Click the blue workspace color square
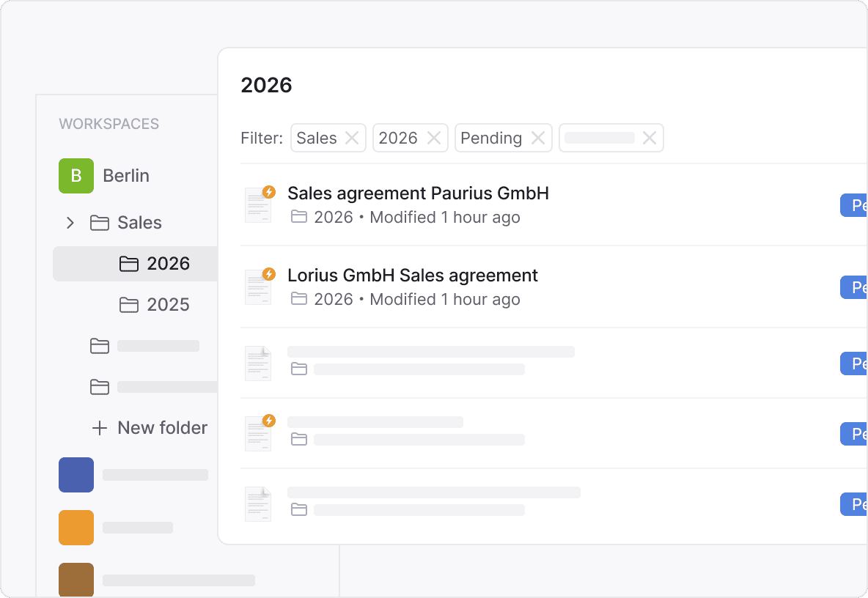The image size is (868, 598). [76, 475]
